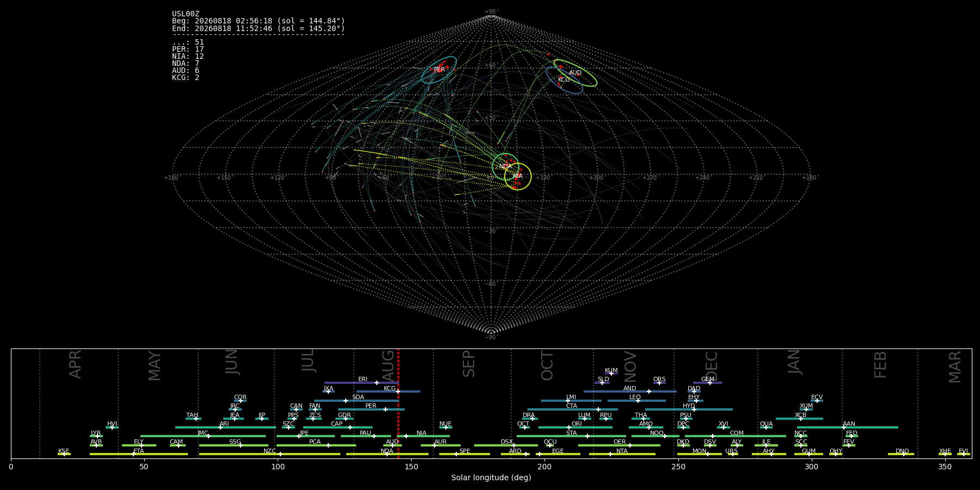Screen dimensions: 980x490
Task: Select the 'NDA: 7' count line in legend
Action: point(186,64)
